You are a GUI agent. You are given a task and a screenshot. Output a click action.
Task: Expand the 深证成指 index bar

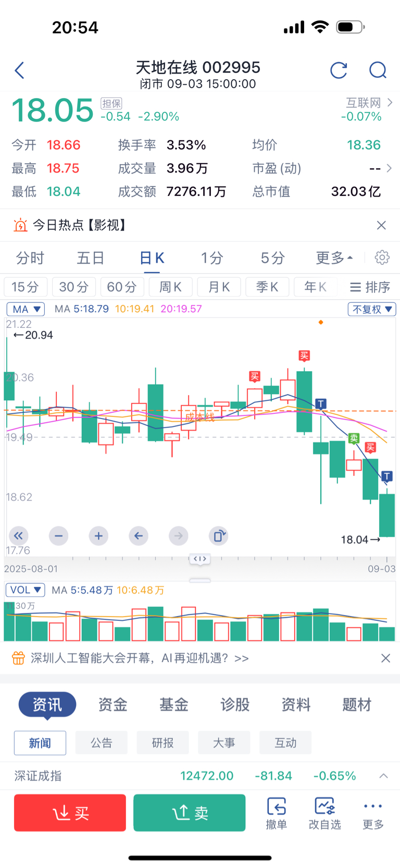[x=383, y=776]
